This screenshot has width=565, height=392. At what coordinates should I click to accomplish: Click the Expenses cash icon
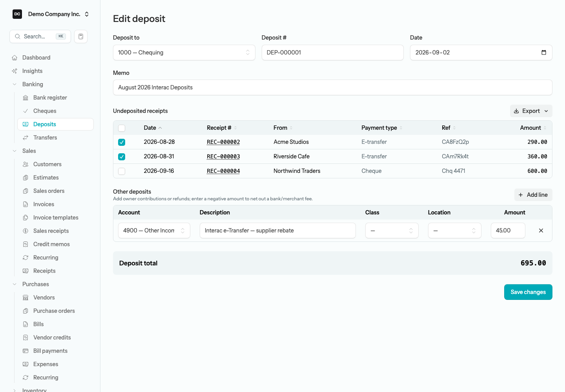pos(26,364)
